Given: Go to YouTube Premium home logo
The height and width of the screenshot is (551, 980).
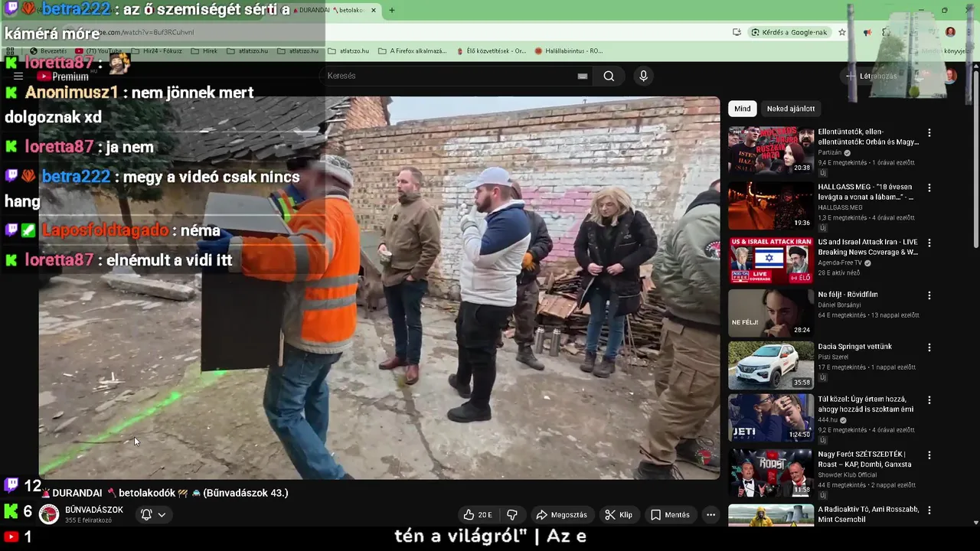Looking at the screenshot, I should coord(64,77).
